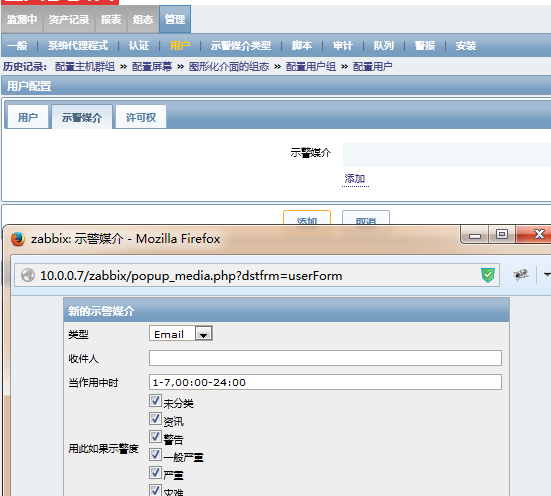Open the toolbar overflow dropdown arrow
Screen dimensions: 551x496
pyautogui.click(x=547, y=275)
